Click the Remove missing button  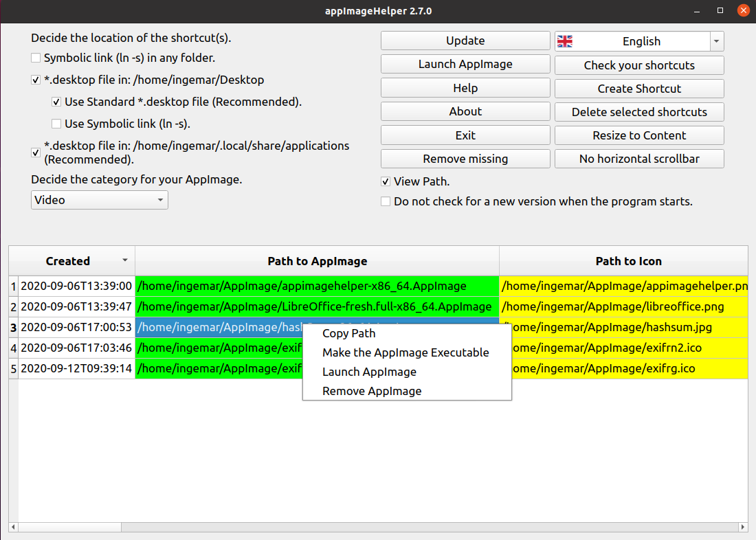(x=465, y=159)
